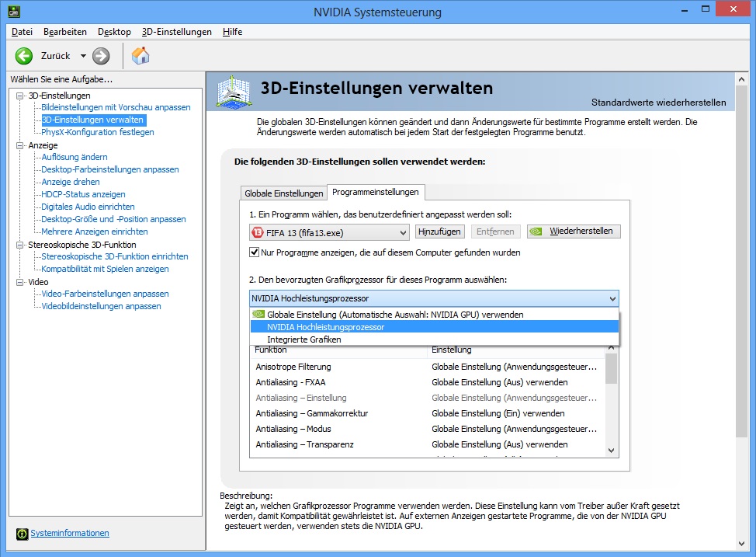The height and width of the screenshot is (557, 756).
Task: Click the 3D settings header cube icon
Action: point(234,91)
